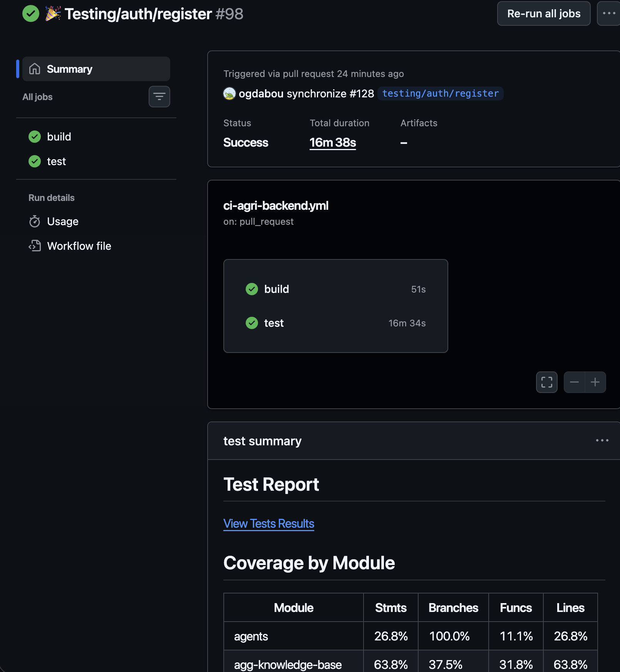
Task: Click ogdabou's avatar image
Action: [229, 93]
